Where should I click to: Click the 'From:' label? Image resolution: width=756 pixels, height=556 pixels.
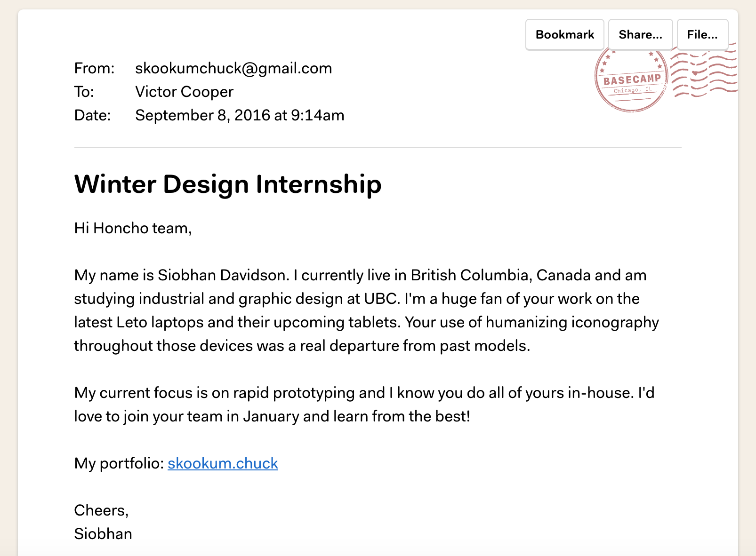click(94, 68)
